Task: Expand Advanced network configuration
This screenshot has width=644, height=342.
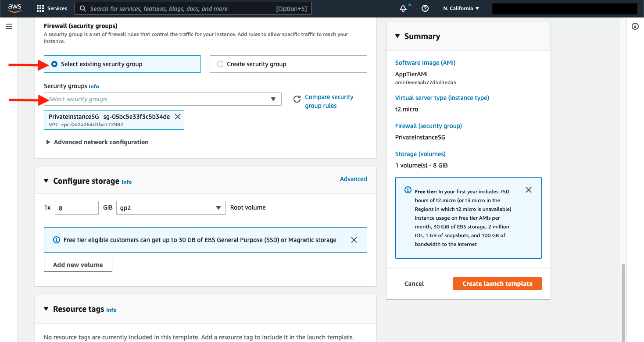Action: point(97,142)
